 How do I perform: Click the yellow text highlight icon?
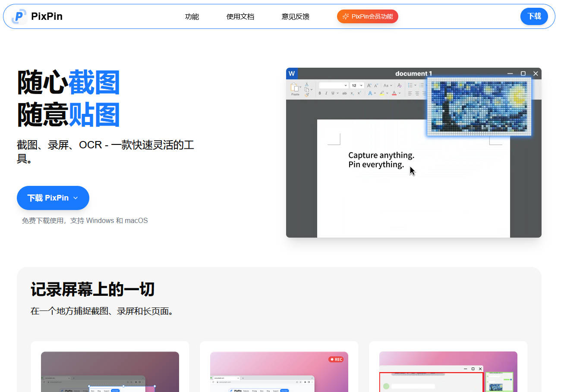(x=381, y=93)
